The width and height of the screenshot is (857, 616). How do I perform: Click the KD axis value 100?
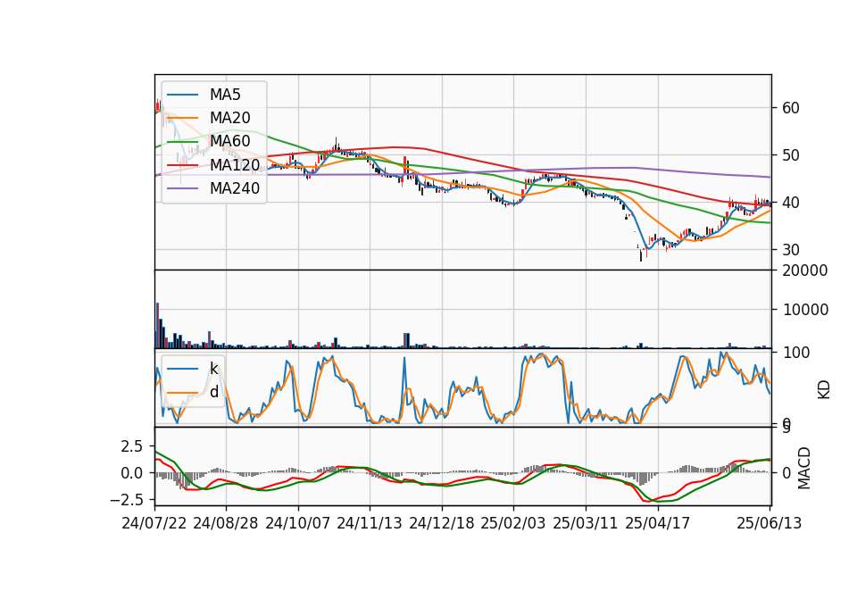(796, 353)
